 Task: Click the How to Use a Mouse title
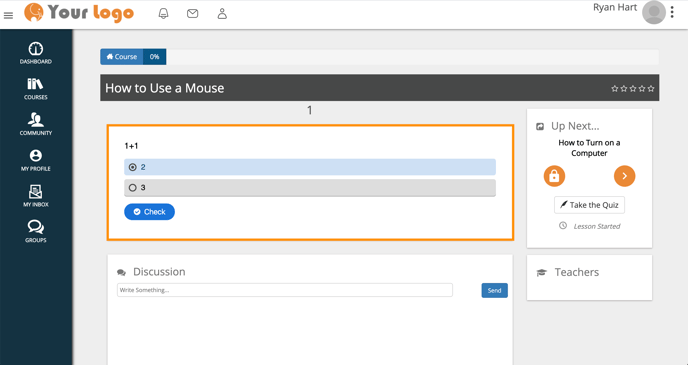pos(165,88)
